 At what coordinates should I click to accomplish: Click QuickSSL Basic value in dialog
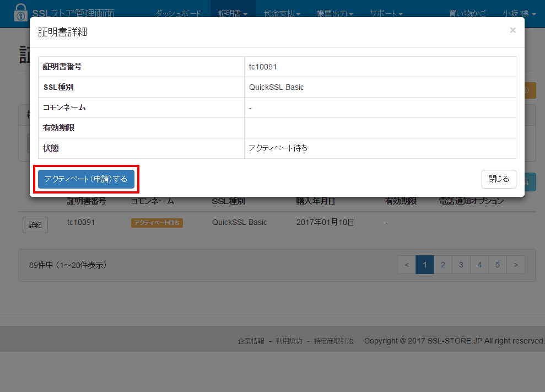tap(276, 87)
